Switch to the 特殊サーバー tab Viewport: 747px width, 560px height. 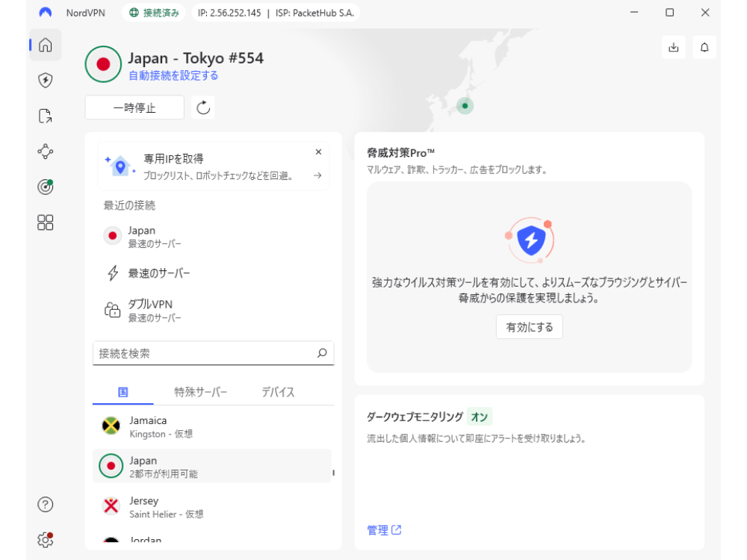click(201, 392)
